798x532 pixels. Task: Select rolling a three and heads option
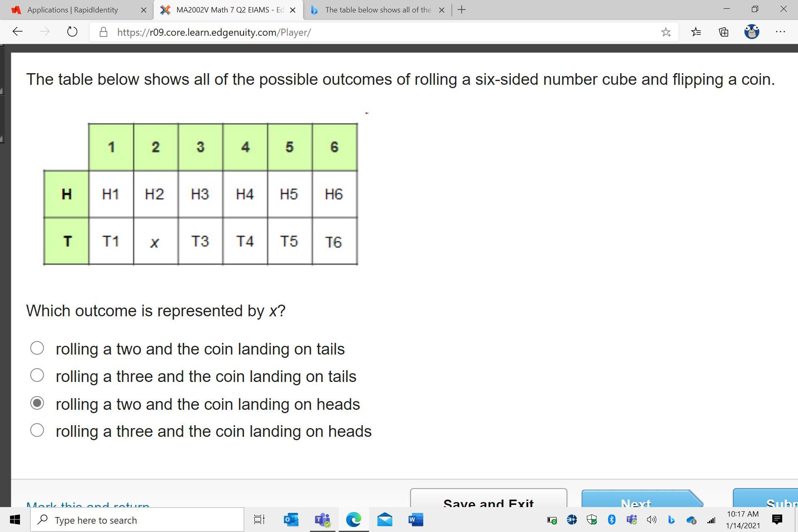pos(37,431)
